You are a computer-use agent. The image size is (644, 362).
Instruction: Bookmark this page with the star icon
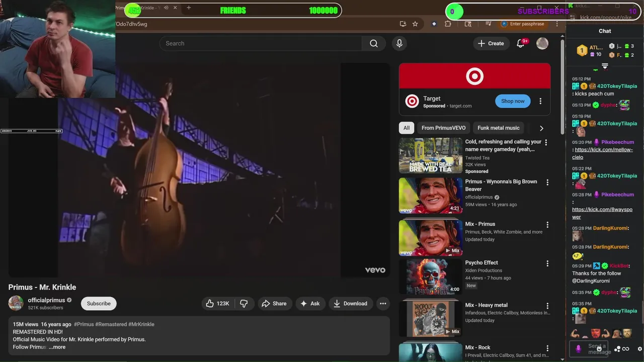pyautogui.click(x=415, y=24)
